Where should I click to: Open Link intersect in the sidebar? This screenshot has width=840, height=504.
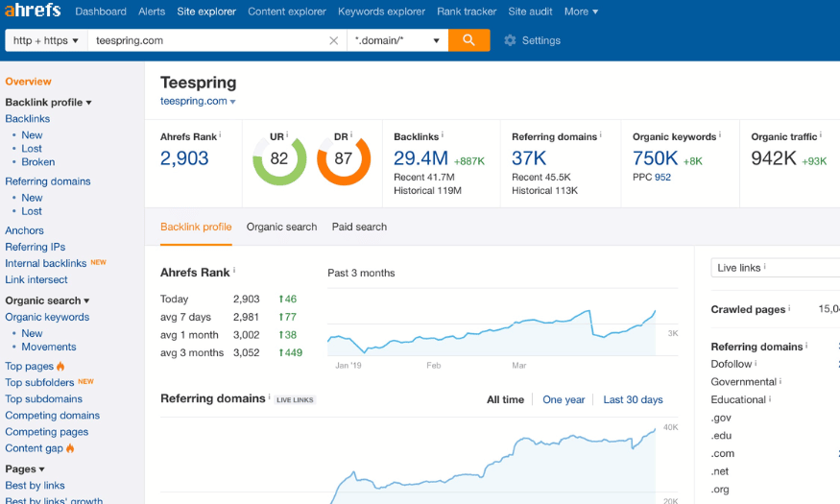click(x=36, y=279)
